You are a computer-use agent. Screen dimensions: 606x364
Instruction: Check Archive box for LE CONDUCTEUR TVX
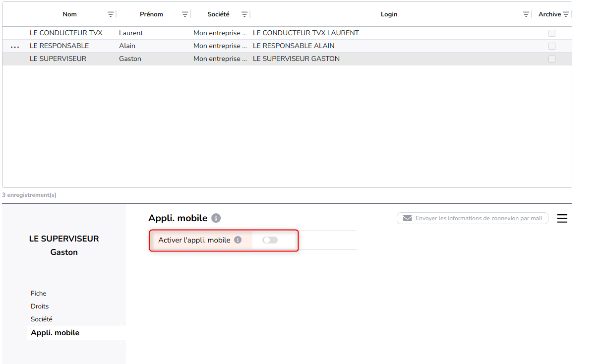click(552, 33)
